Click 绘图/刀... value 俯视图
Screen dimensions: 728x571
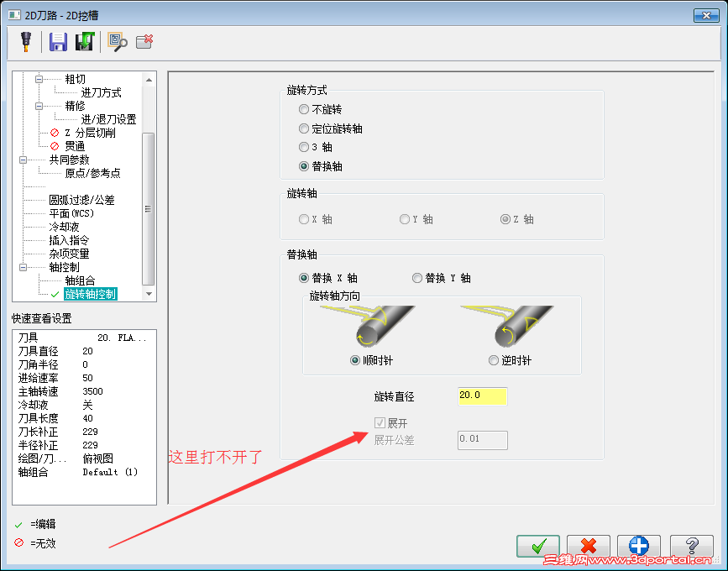[97, 458]
